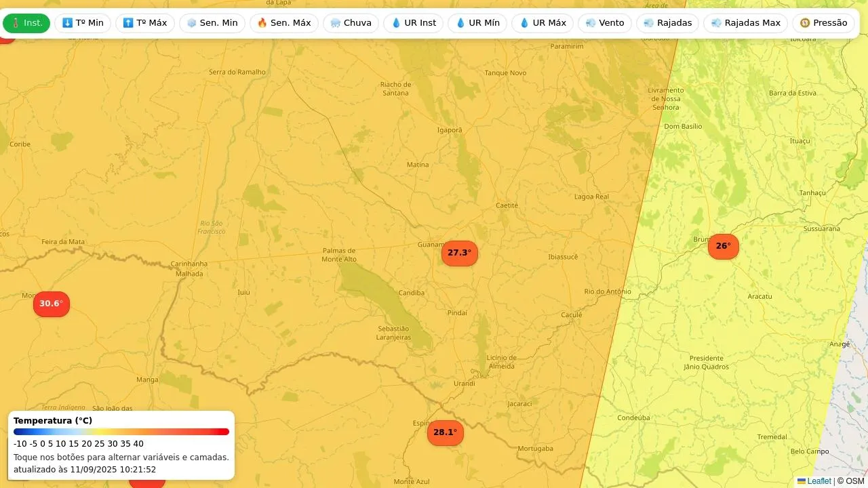Show Sen. Min thermal sensation
The width and height of the screenshot is (868, 488).
click(212, 23)
